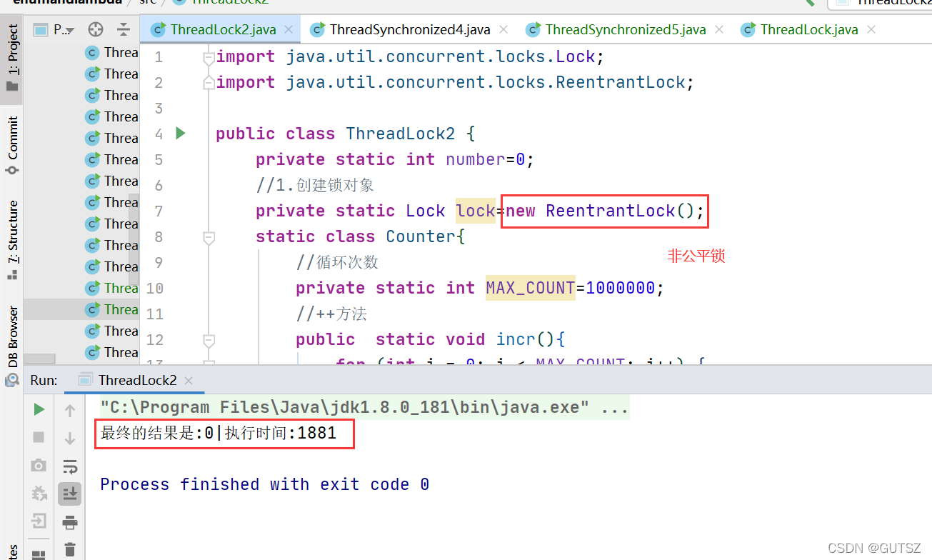
Task: Open the Commit tool window
Action: click(x=12, y=146)
